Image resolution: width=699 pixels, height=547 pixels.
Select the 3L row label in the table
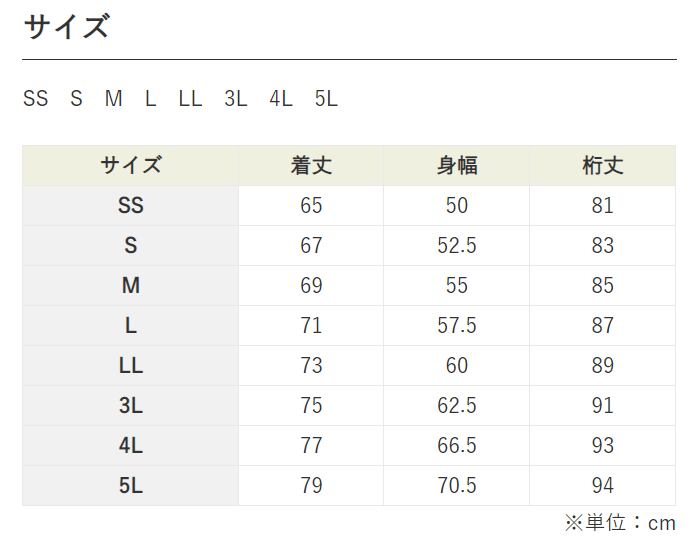coord(131,406)
